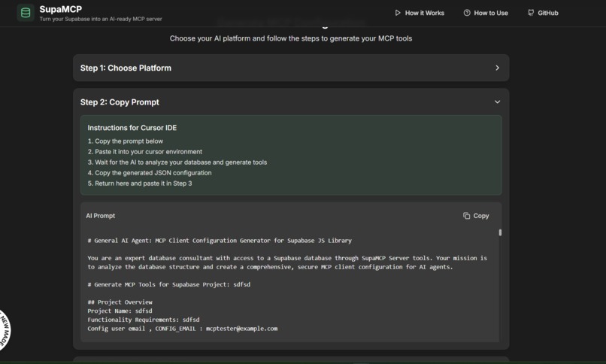Collapse Step 2 using its down chevron
606x364 pixels.
(x=498, y=102)
